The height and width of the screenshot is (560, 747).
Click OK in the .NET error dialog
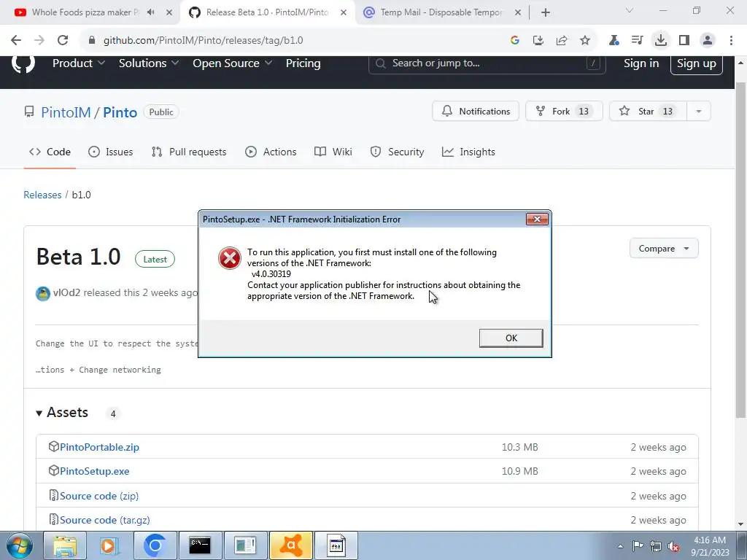[511, 338]
